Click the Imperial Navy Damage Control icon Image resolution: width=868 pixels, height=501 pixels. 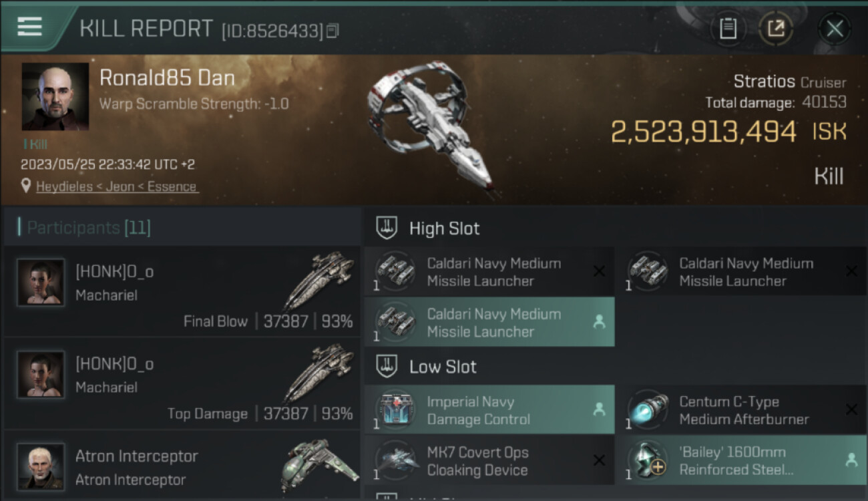click(x=396, y=410)
